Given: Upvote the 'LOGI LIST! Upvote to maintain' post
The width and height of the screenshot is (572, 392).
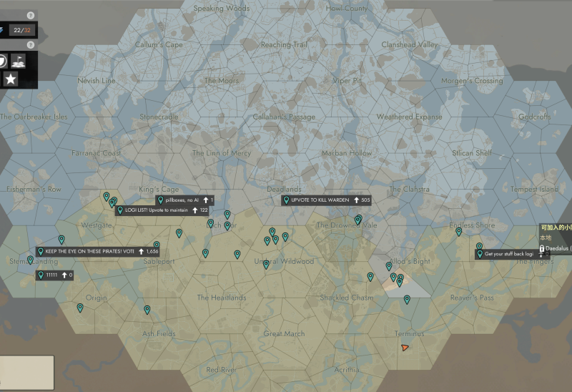Looking at the screenshot, I should tap(195, 210).
